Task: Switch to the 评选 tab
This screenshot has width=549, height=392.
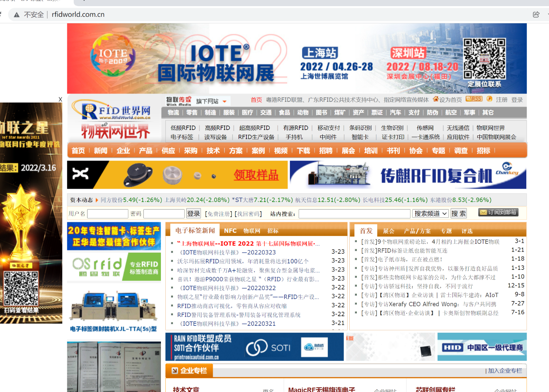Action: [467, 231]
